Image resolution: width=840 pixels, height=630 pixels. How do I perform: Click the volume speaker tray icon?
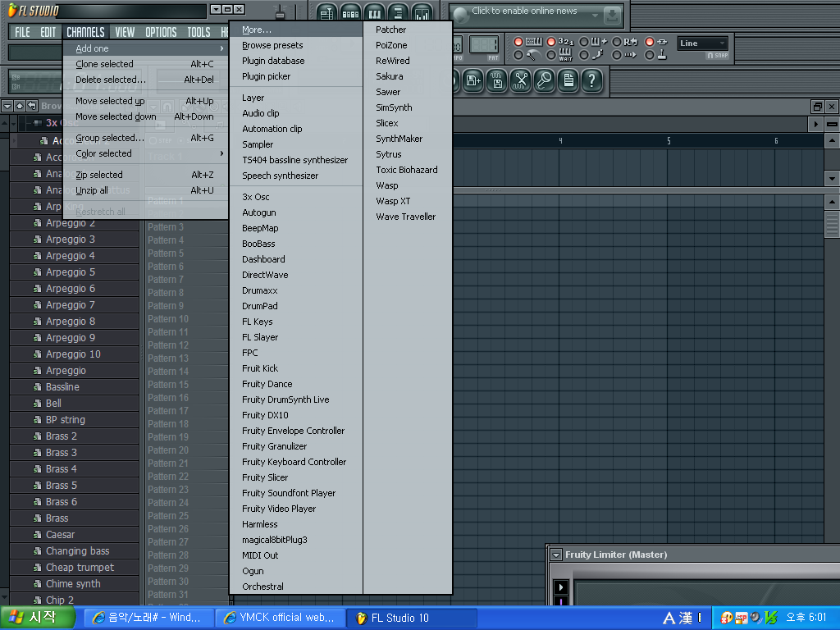pos(756,618)
